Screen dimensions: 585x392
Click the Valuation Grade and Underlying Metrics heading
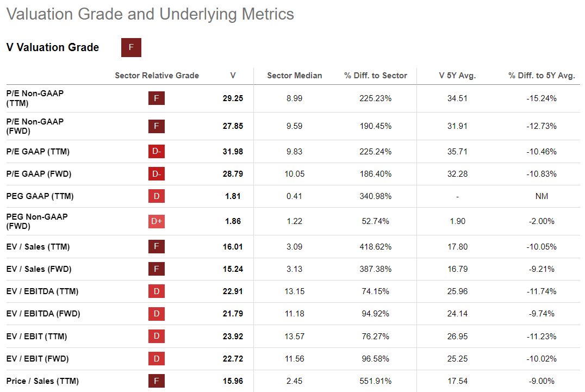(x=150, y=14)
